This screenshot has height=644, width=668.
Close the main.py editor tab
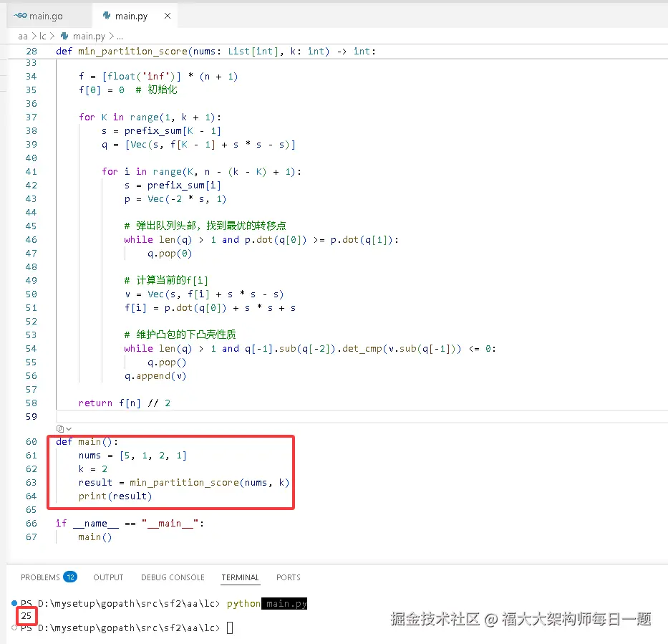tap(168, 16)
